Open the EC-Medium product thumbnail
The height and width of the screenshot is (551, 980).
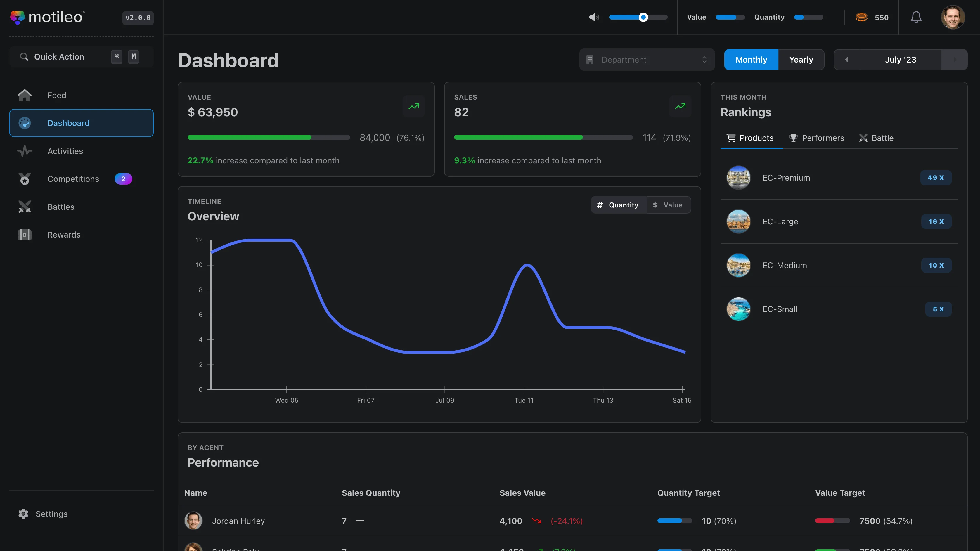[x=738, y=265]
